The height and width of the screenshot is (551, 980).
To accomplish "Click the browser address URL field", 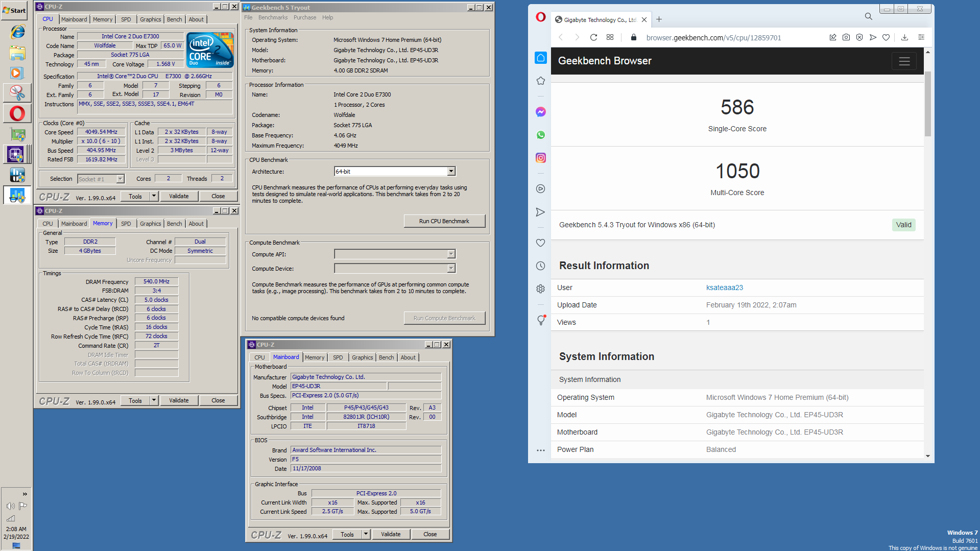I will 713,37.
